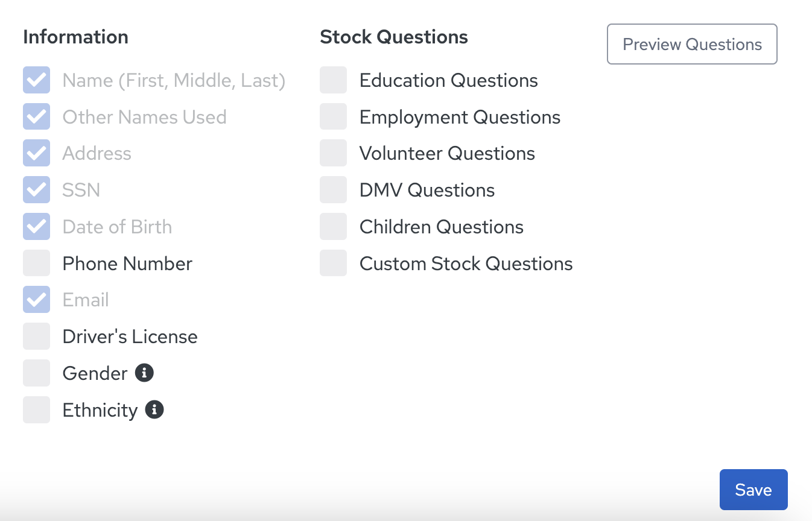
Task: Toggle Other Names Used checkbox
Action: pos(37,116)
